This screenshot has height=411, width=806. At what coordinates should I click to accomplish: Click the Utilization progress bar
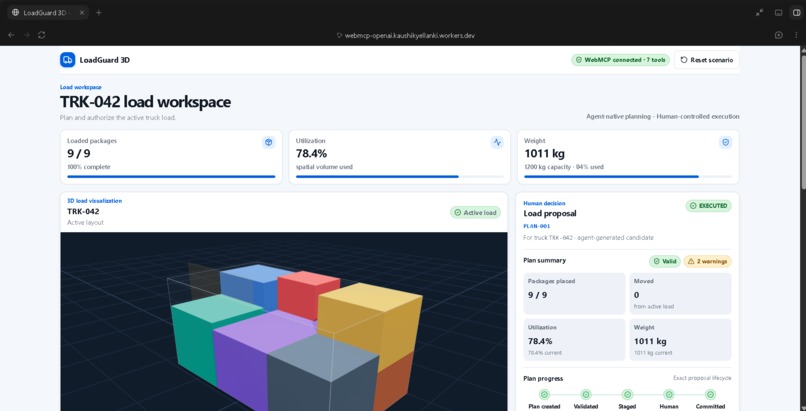[399, 177]
